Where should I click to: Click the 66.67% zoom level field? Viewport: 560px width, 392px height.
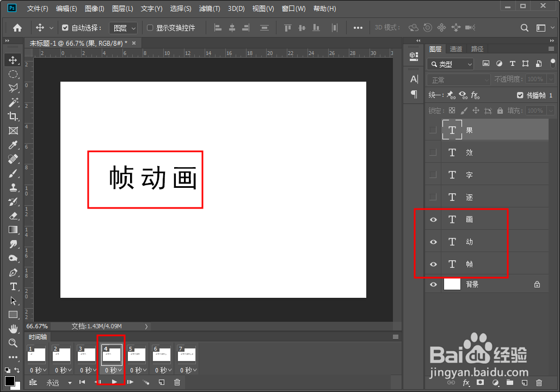37,326
